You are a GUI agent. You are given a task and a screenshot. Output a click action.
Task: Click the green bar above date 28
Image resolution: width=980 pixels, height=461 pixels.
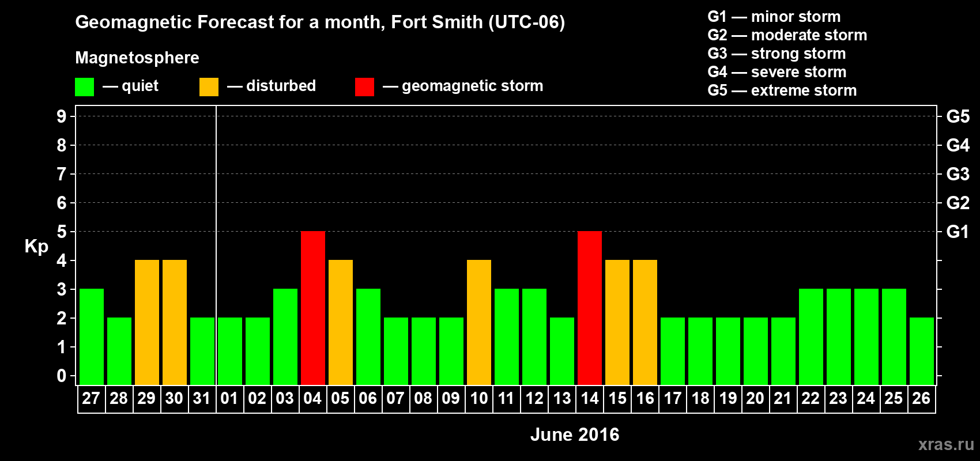119,351
